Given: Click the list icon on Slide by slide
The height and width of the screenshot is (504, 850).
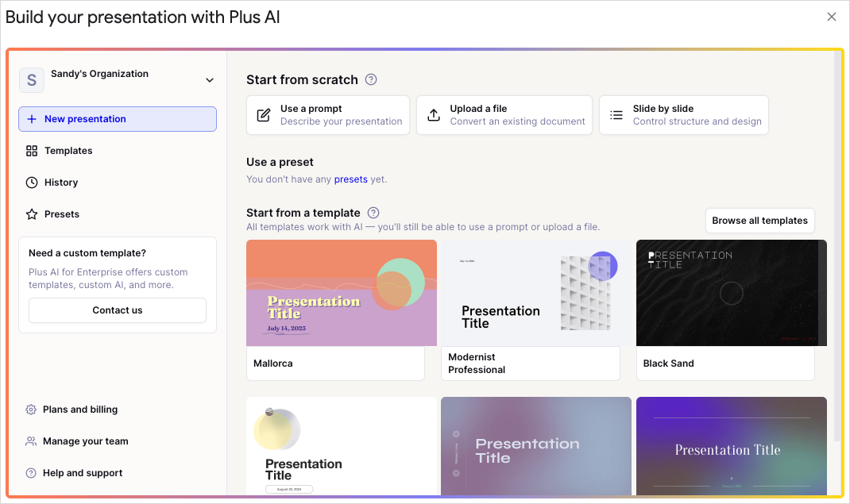Looking at the screenshot, I should coord(616,115).
